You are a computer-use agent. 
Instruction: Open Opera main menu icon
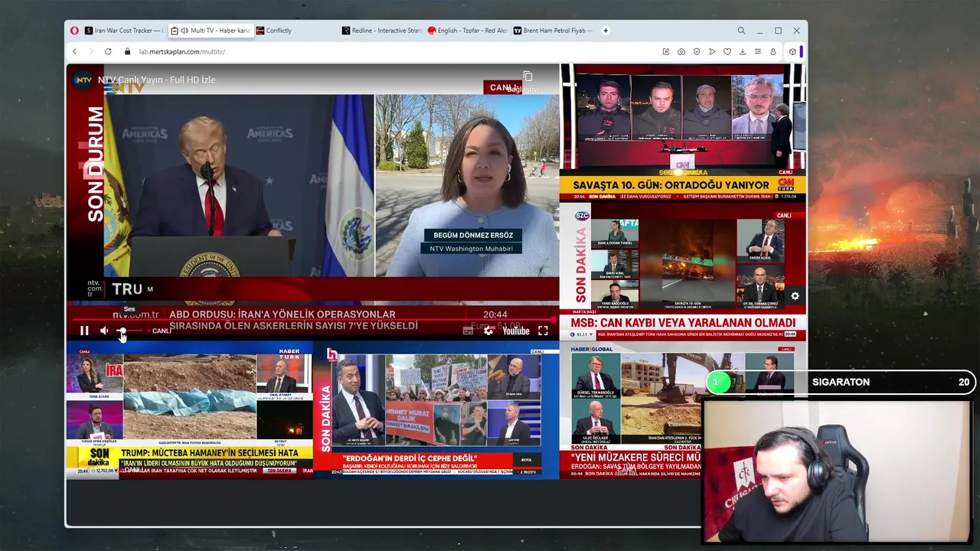(74, 31)
